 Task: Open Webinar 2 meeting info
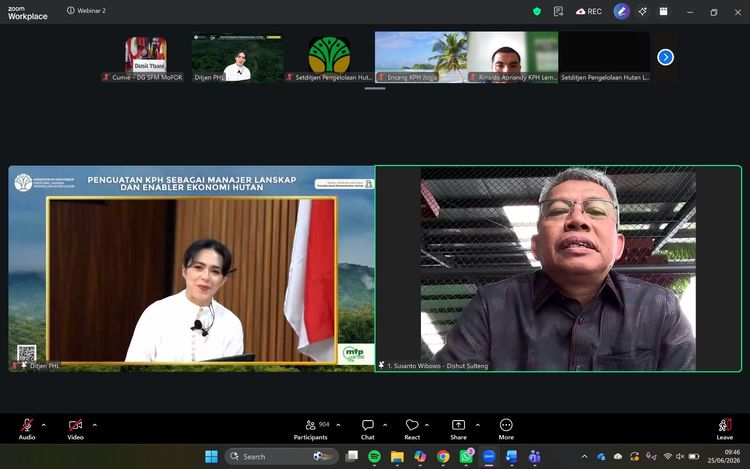(x=87, y=11)
